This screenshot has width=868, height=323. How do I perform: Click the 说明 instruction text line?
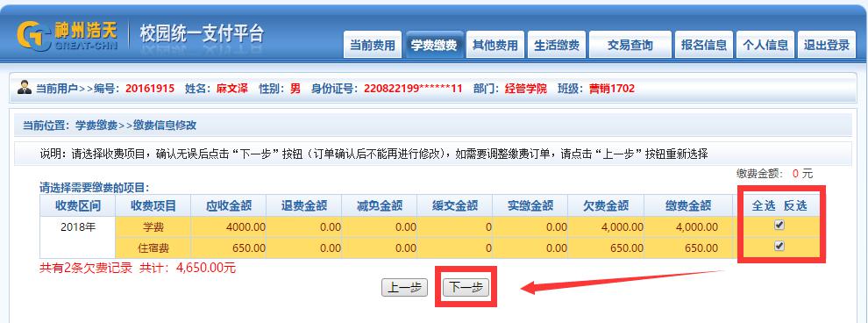coord(374,154)
